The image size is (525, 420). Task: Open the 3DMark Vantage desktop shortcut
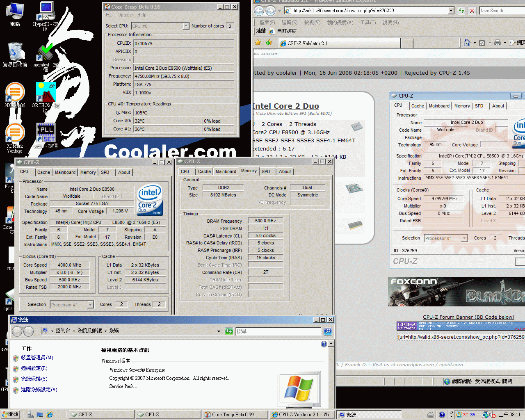point(15,138)
